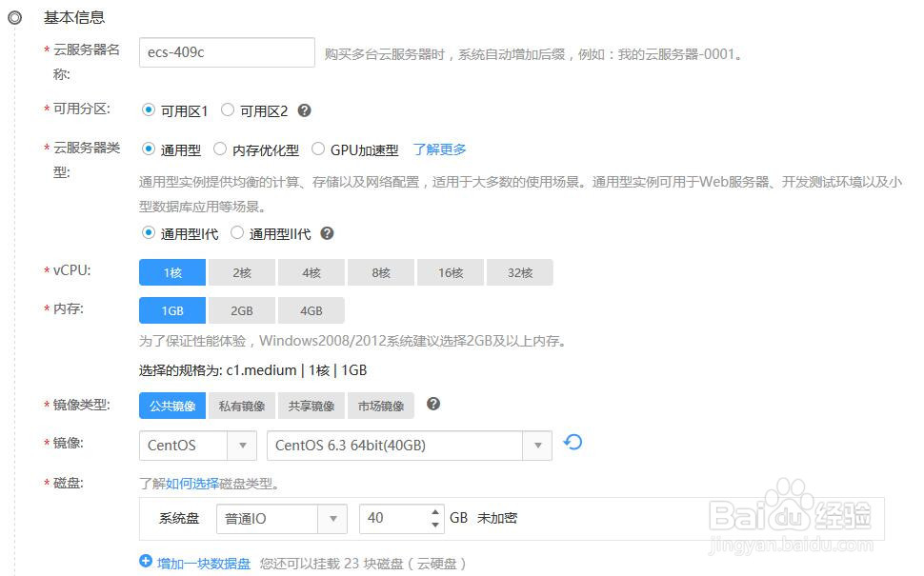Viewport: 924px width, 576px height.
Task: Select the 私有镜像 image type tab
Action: (242, 406)
